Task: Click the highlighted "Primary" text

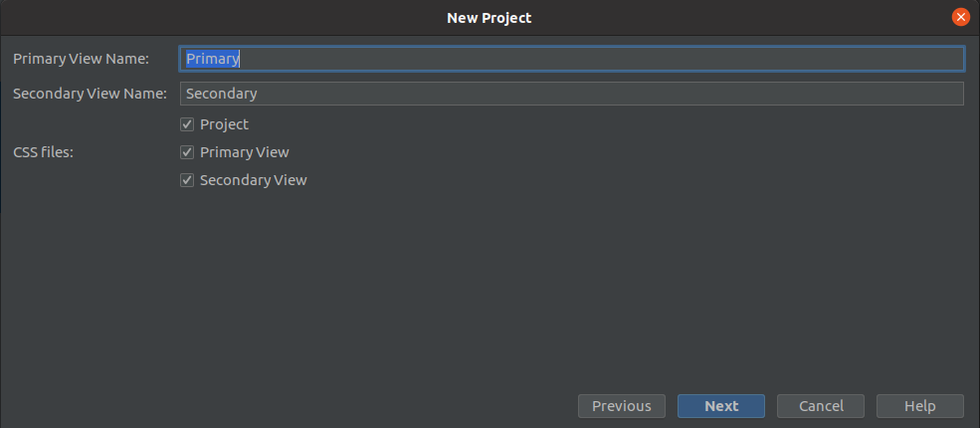Action: [213, 59]
